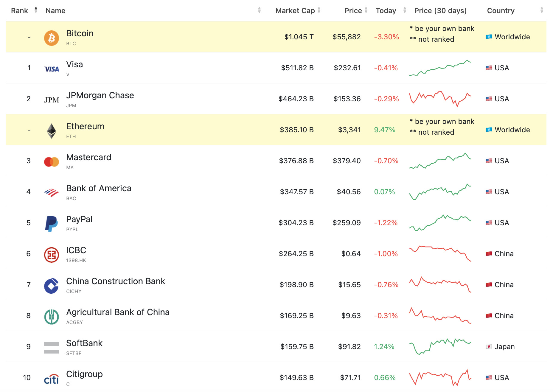The width and height of the screenshot is (553, 392).
Task: Open the JPMorgan Chase link
Action: (x=100, y=95)
